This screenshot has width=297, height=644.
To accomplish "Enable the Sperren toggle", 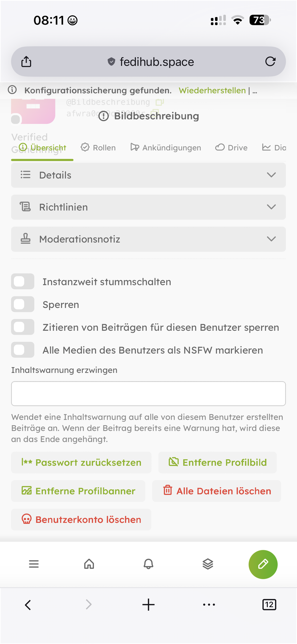I will click(x=23, y=304).
